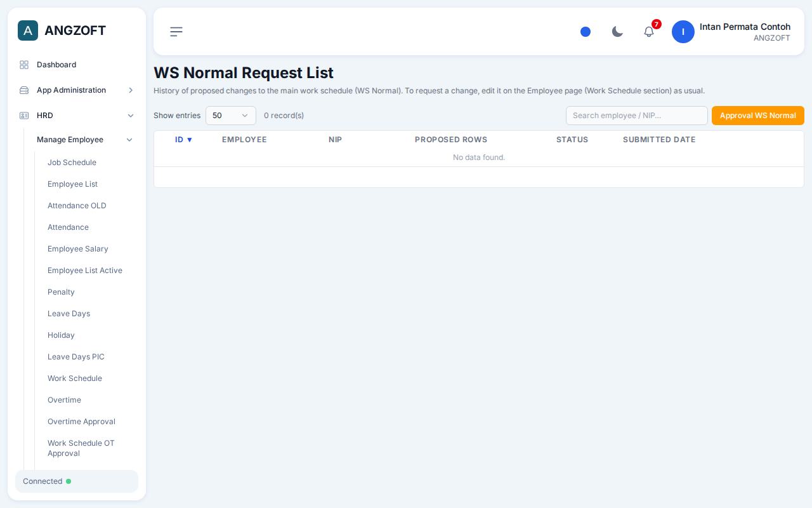Open the notifications bell
This screenshot has height=508, width=812.
coord(649,32)
